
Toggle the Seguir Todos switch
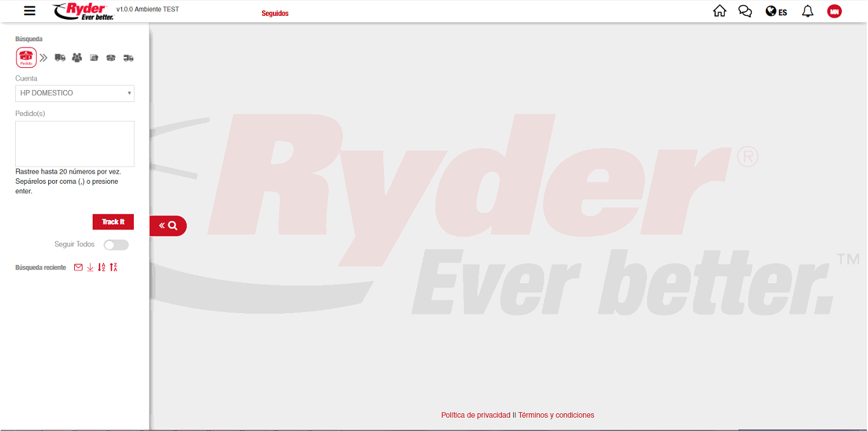click(x=116, y=245)
